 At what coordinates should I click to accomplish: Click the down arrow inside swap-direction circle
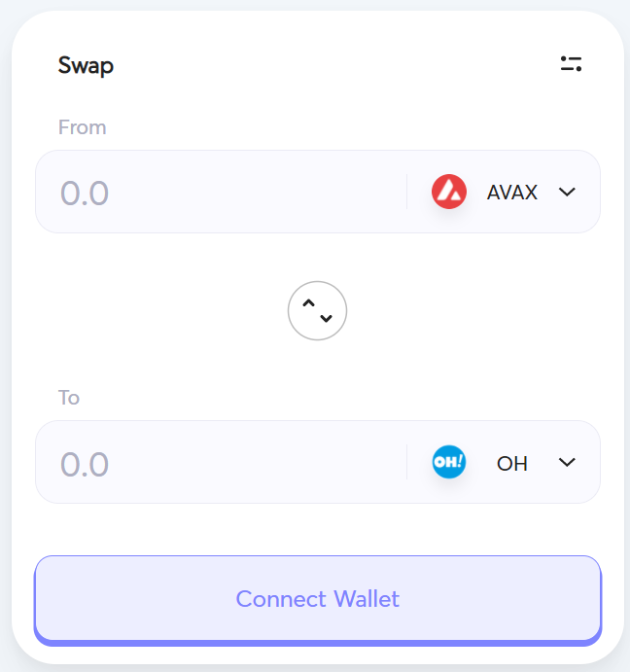click(326, 318)
